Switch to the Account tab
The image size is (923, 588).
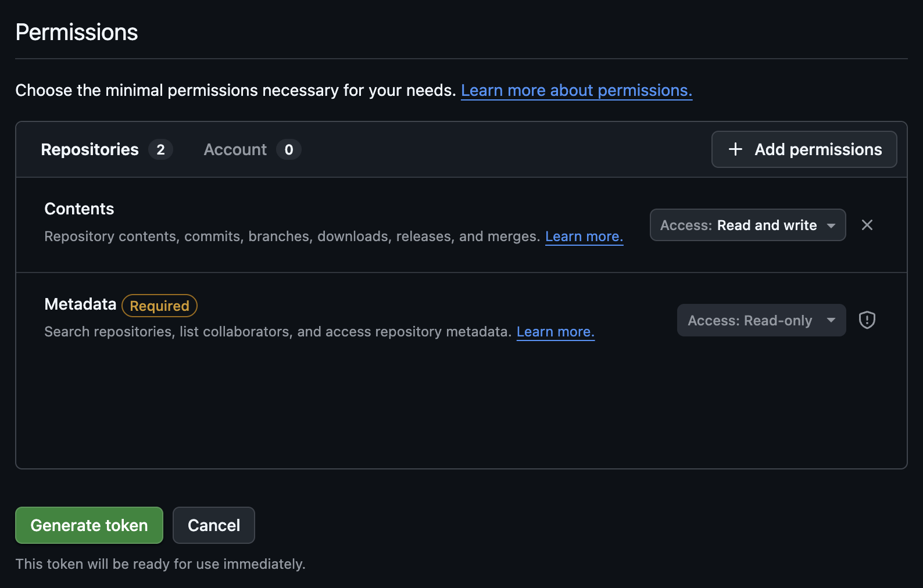252,149
